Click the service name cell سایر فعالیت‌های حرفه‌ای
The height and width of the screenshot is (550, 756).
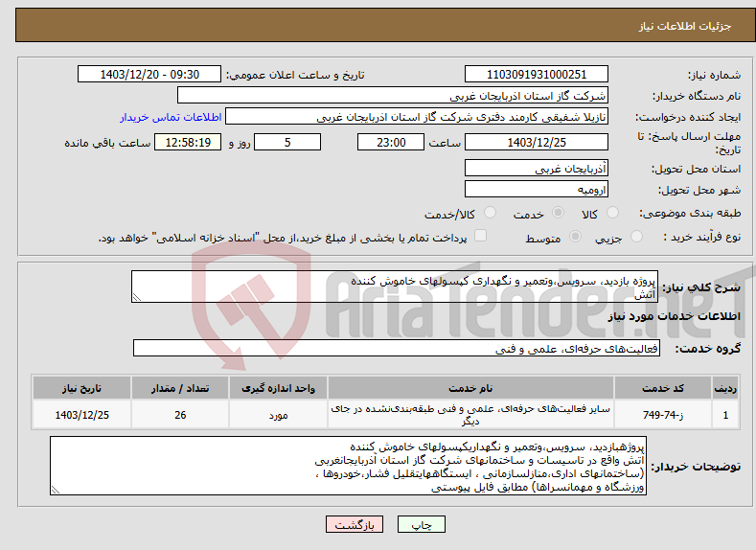pyautogui.click(x=470, y=415)
